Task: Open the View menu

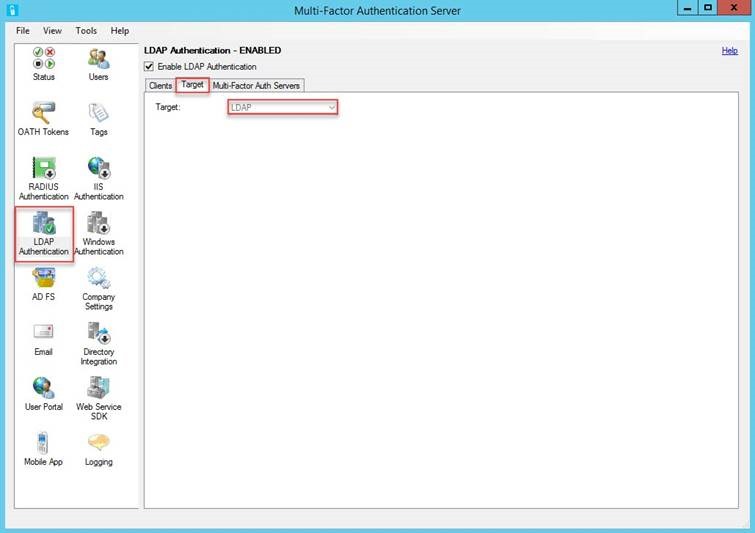Action: [x=52, y=30]
